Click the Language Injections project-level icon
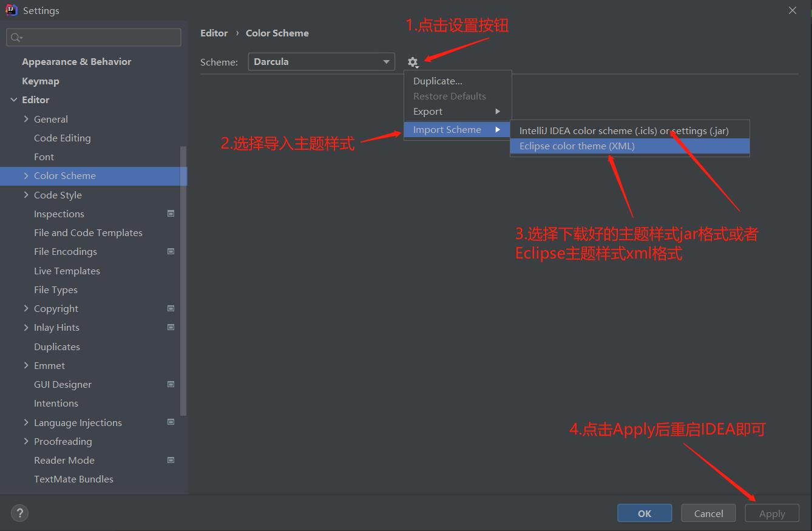 tap(171, 422)
